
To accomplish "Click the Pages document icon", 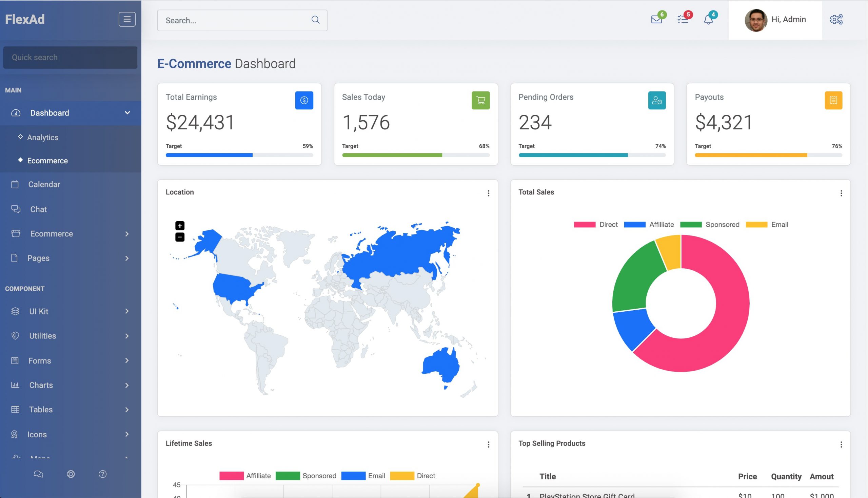I will pos(14,258).
